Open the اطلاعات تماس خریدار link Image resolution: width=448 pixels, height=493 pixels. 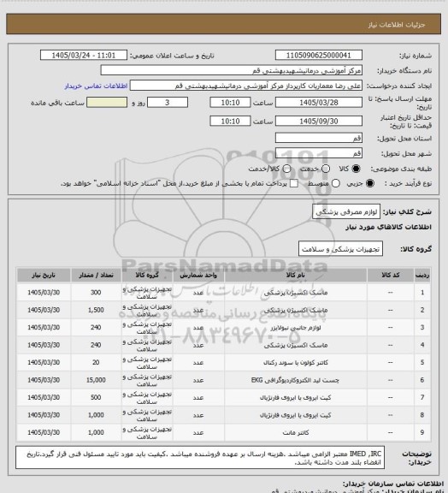[96, 86]
